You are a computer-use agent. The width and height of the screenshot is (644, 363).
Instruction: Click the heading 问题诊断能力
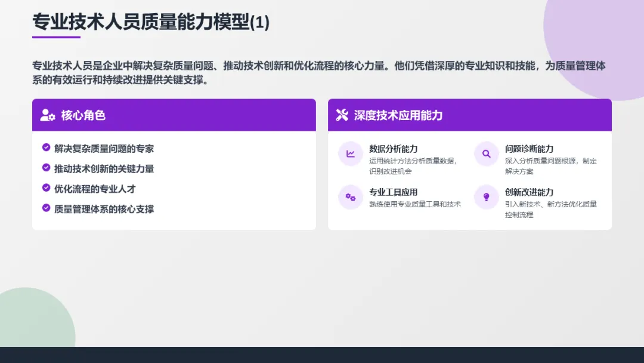529,149
